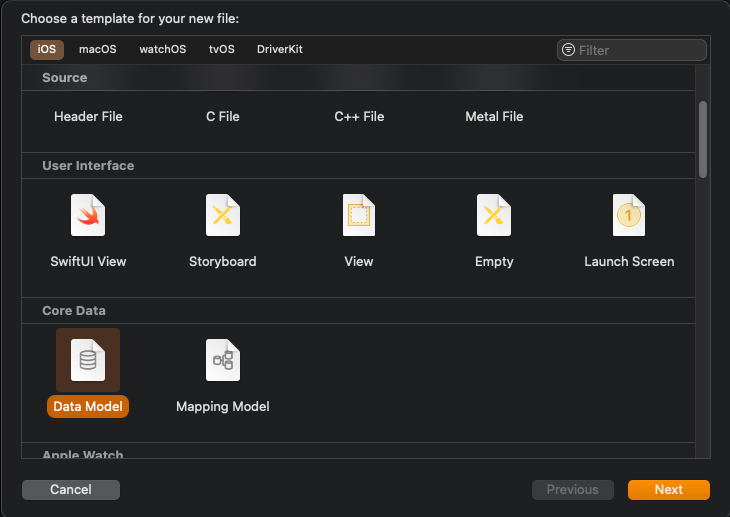
Task: Click the Storyboard label text
Action: point(223,261)
